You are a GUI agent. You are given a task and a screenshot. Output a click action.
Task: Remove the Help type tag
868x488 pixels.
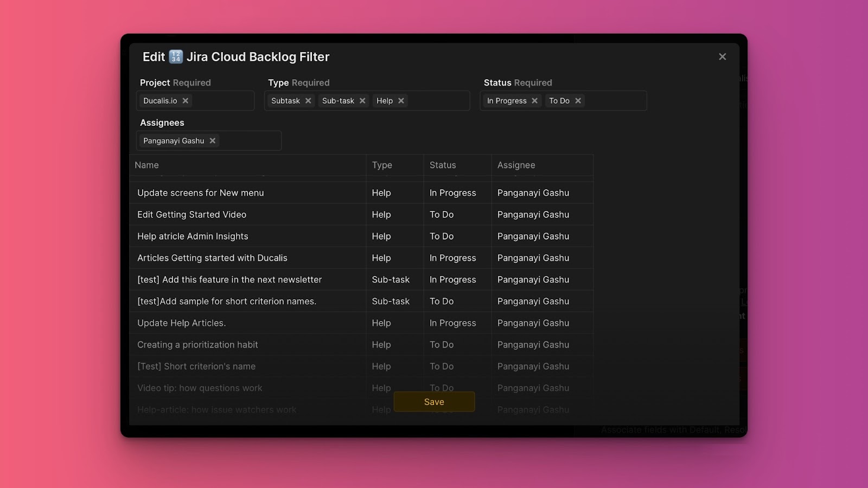pos(401,101)
